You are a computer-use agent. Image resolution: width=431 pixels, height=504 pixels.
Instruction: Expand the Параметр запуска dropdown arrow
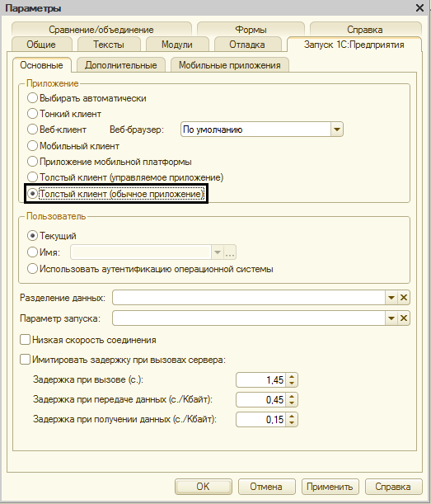click(391, 318)
